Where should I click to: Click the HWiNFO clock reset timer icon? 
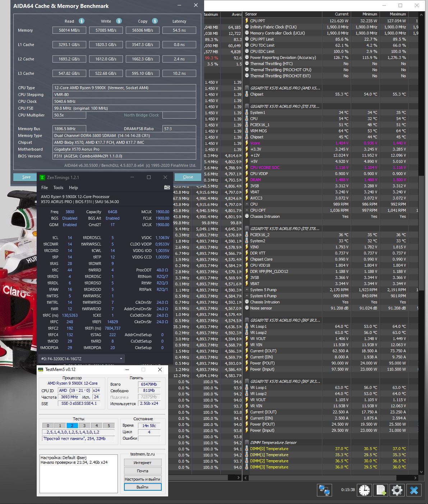[x=364, y=490]
